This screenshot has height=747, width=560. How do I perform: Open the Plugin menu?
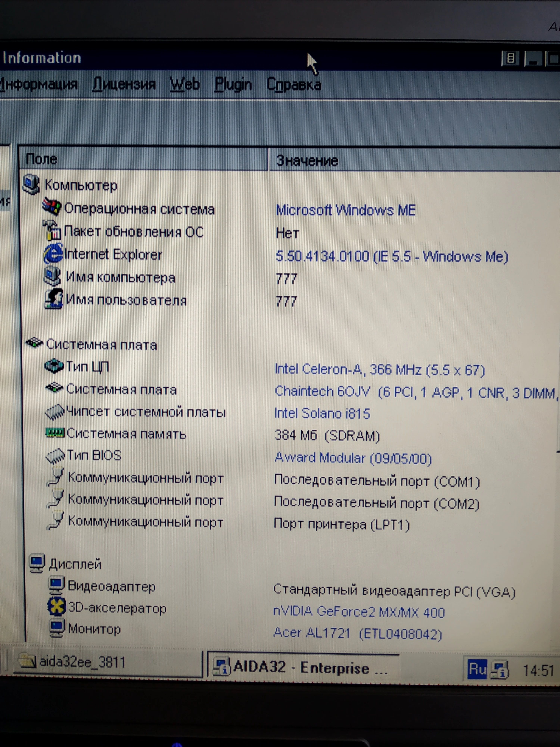click(x=233, y=84)
